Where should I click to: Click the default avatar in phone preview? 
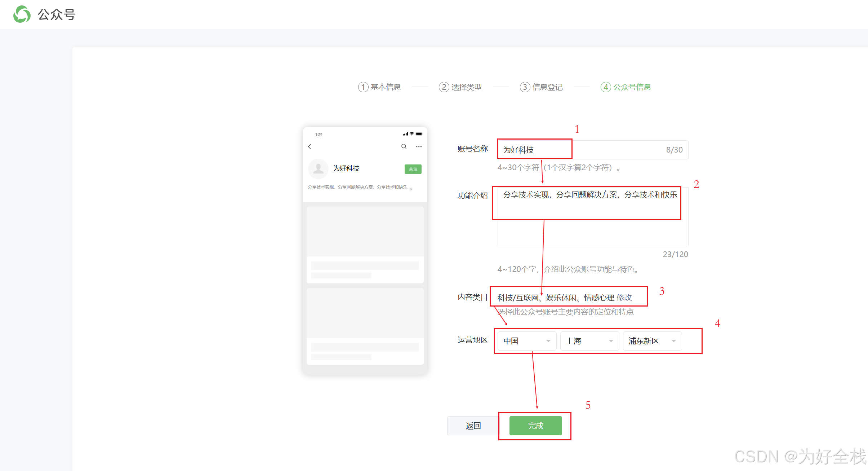(318, 168)
